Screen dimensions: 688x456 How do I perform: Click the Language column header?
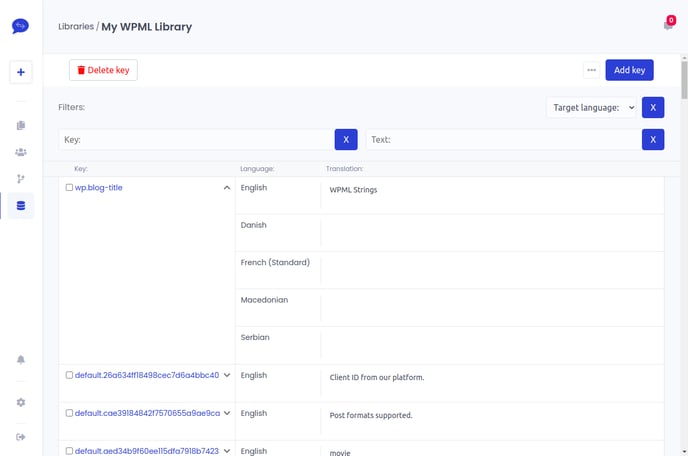coord(257,169)
